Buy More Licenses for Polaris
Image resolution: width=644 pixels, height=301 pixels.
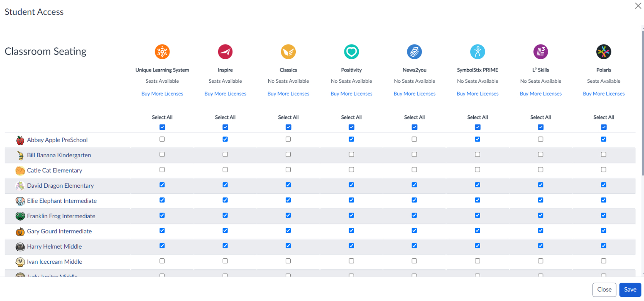tap(603, 94)
